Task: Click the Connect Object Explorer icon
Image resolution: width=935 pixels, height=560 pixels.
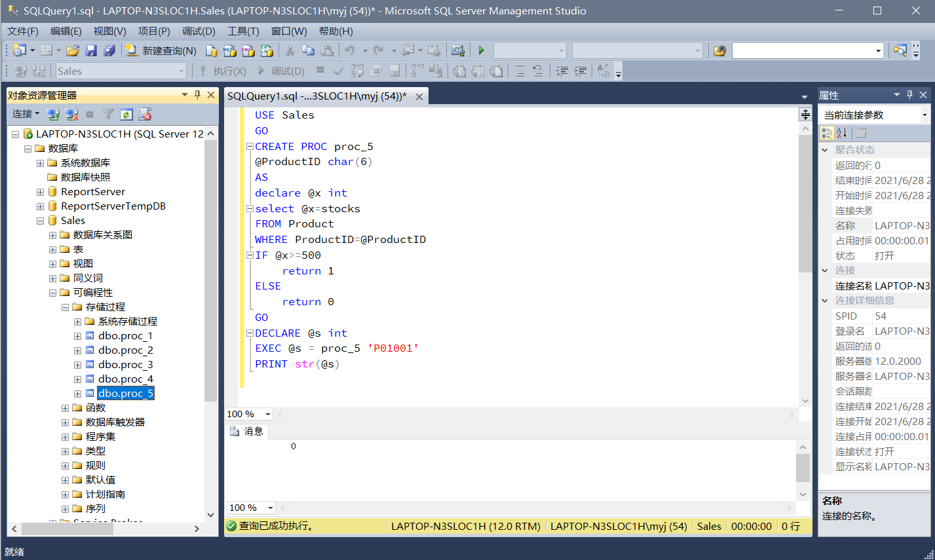Action: [x=54, y=115]
